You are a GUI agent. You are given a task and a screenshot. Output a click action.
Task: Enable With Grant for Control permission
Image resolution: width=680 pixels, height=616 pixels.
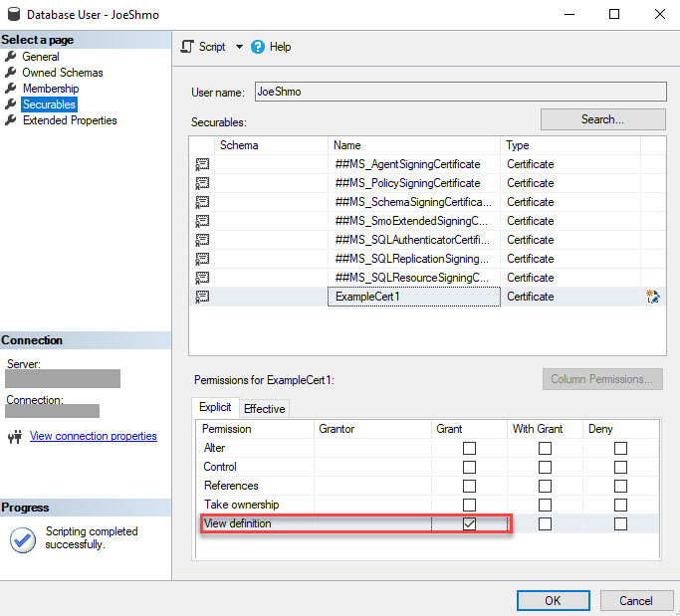coord(545,467)
